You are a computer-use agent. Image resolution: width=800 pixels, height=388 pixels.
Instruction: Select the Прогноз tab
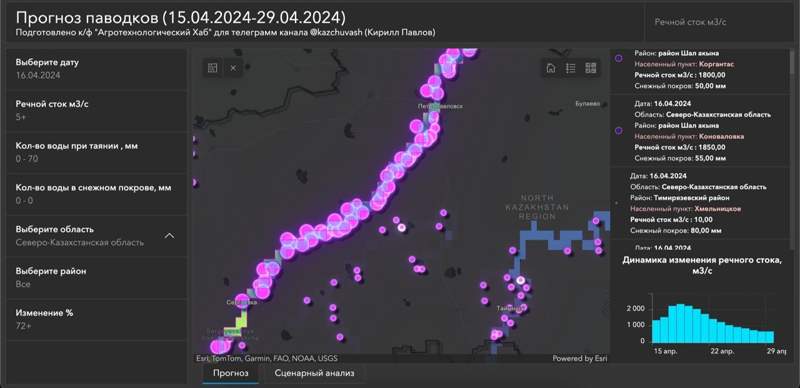click(231, 373)
